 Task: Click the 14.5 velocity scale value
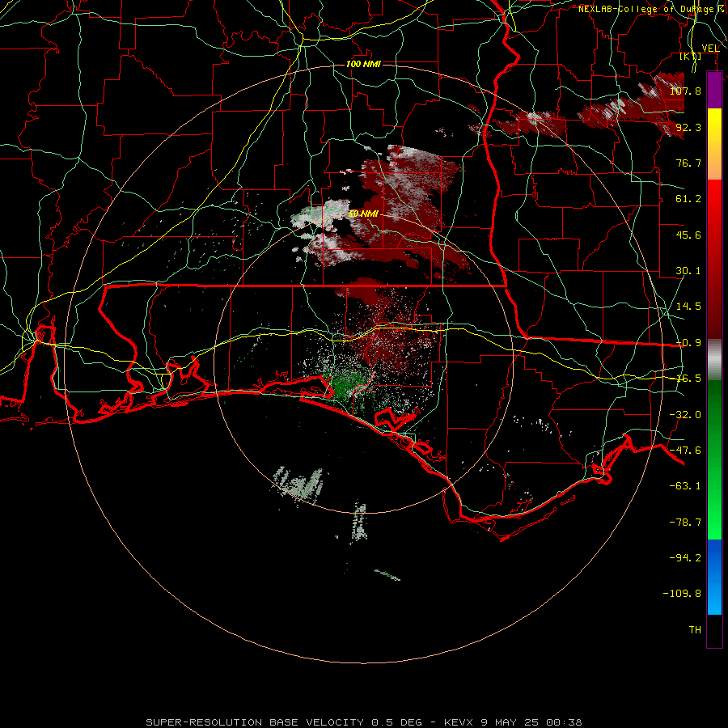(x=688, y=307)
